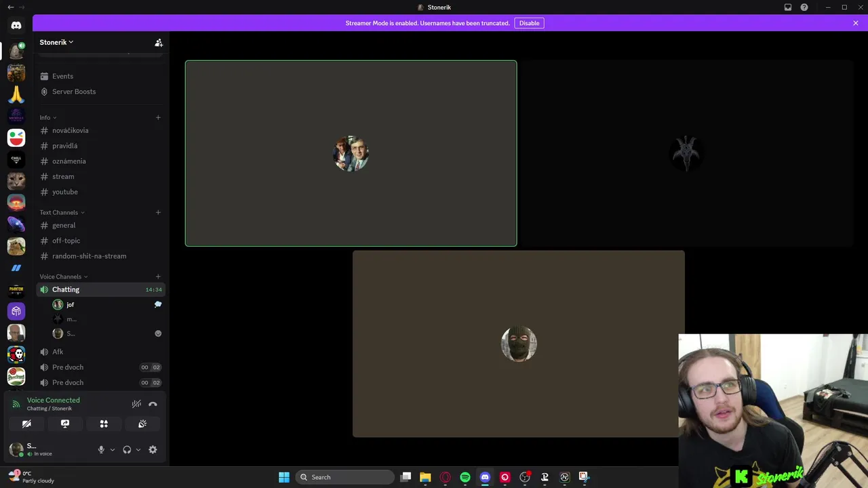Screen dimensions: 868x488
Task: Select the Chatting voice channel
Action: 100,289
